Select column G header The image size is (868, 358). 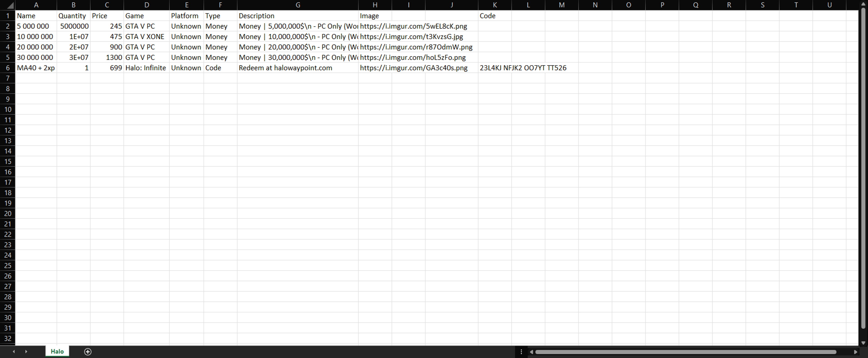(x=297, y=5)
